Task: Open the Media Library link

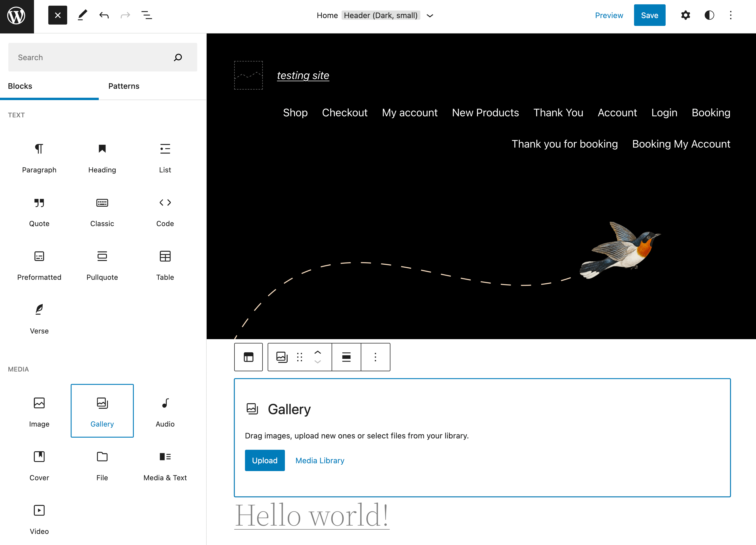Action: 320,460
